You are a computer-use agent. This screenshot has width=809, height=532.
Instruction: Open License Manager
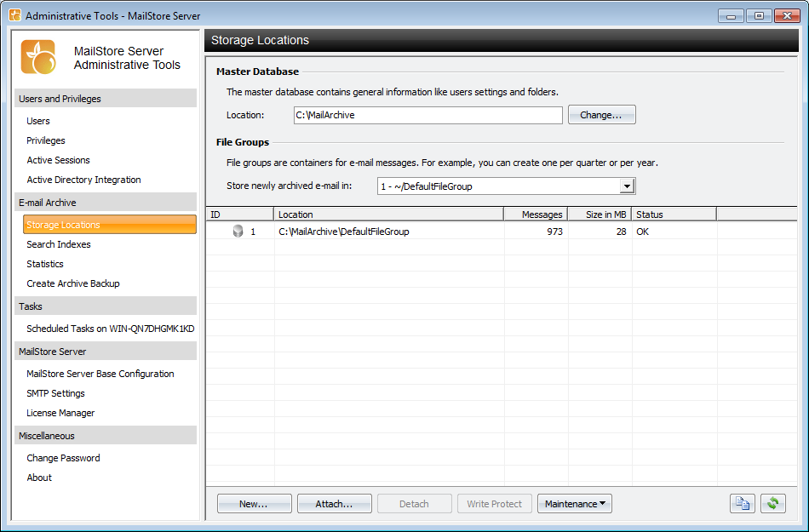(x=60, y=413)
